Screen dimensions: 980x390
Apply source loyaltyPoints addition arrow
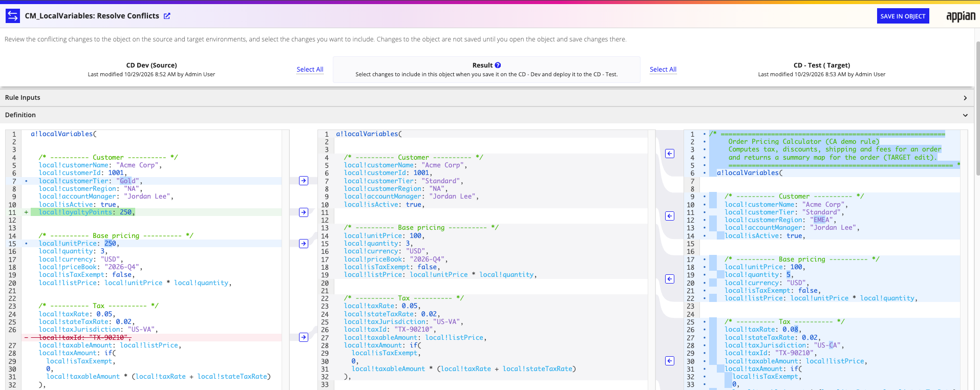coord(304,212)
